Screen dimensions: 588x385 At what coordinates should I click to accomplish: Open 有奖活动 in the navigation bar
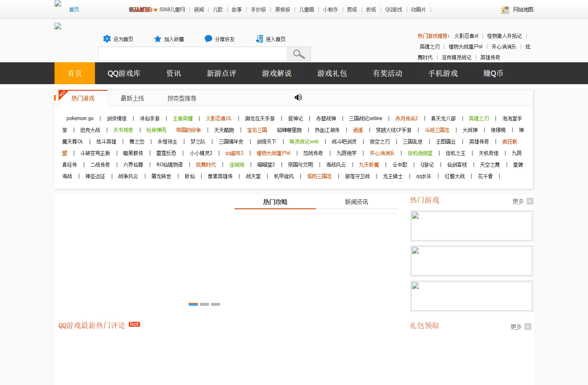click(387, 73)
